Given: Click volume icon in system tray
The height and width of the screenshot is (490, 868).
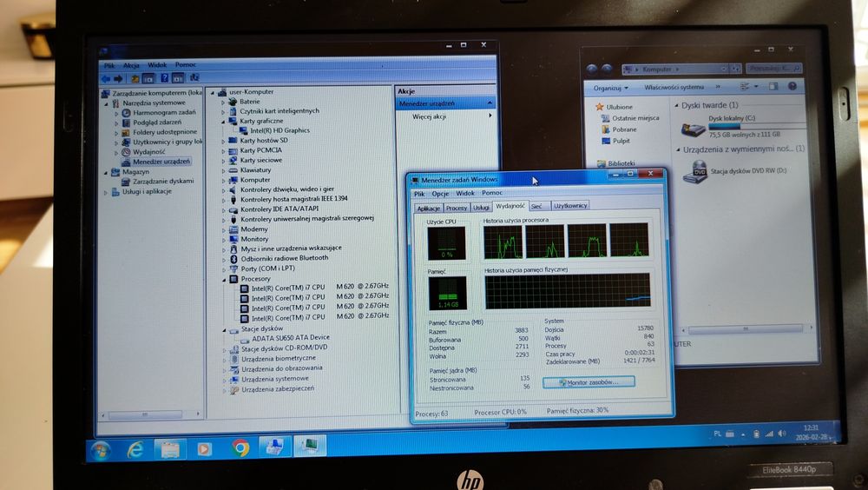Looking at the screenshot, I should (x=782, y=434).
